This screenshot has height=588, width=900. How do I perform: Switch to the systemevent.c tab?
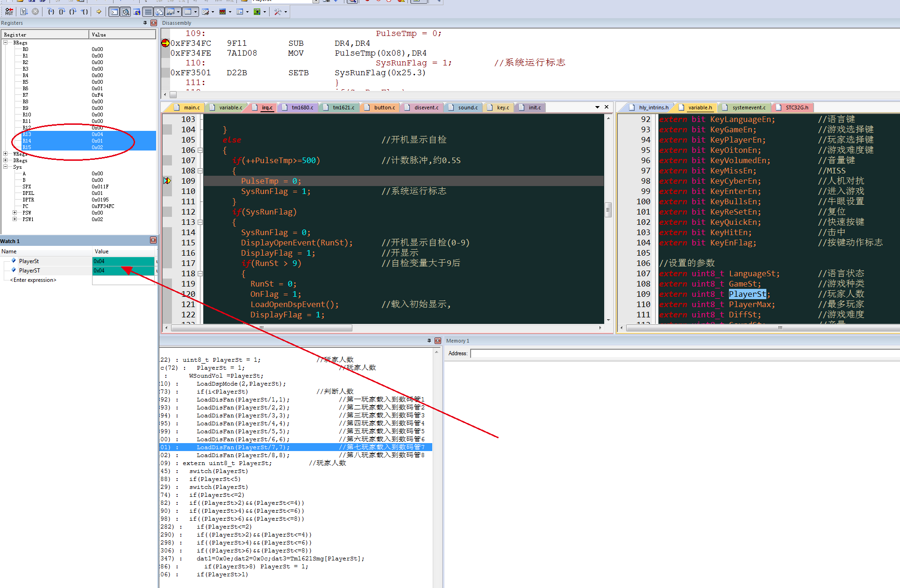(x=745, y=108)
